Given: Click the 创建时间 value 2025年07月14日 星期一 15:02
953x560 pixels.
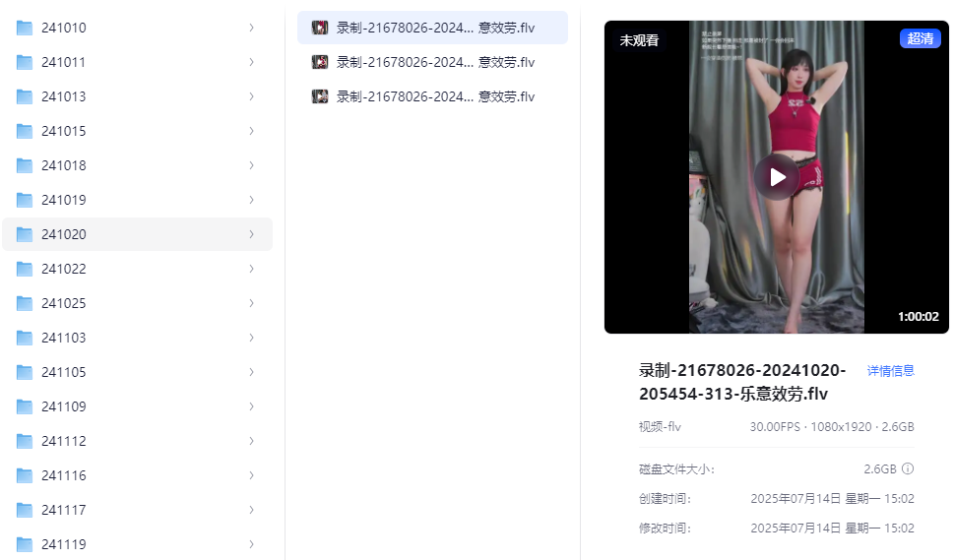Looking at the screenshot, I should click(x=833, y=499).
